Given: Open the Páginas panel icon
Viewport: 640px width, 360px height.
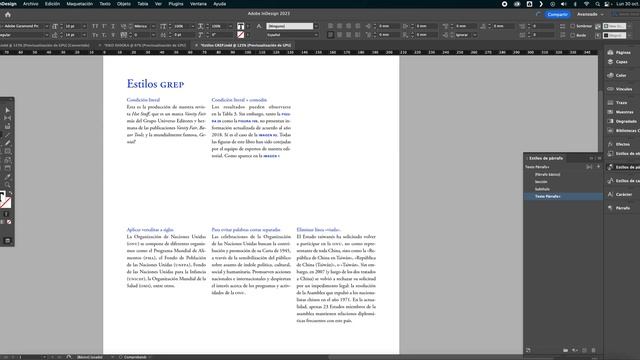Looking at the screenshot, I should click(610, 53).
